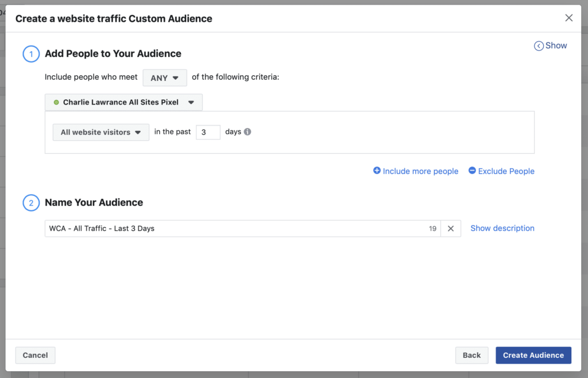Click the circled chevron icon beside Show
Image resolution: width=588 pixels, height=378 pixels.
(x=539, y=46)
